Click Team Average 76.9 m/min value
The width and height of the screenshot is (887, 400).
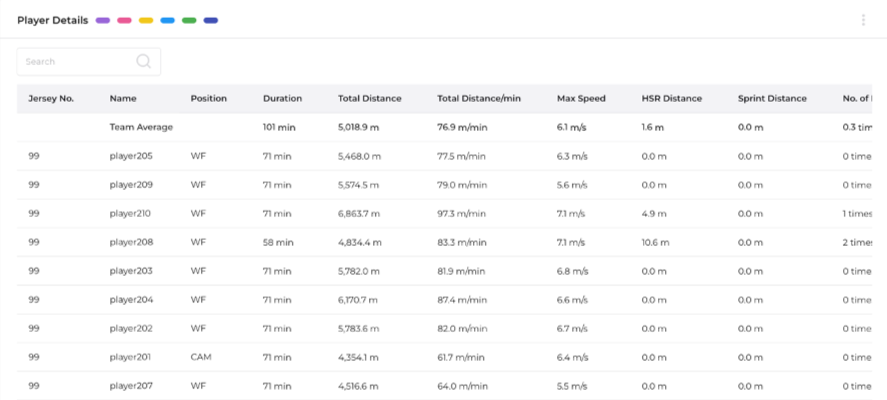462,127
